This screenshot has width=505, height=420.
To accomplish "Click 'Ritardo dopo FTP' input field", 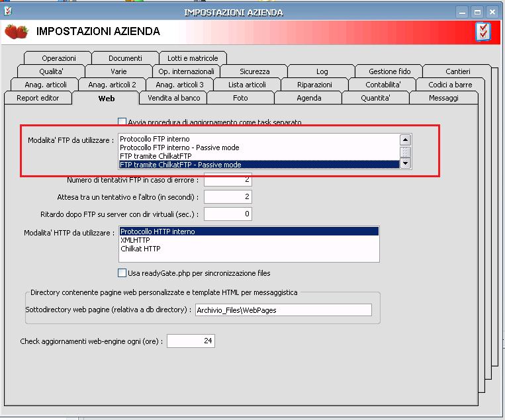I will pos(228,214).
